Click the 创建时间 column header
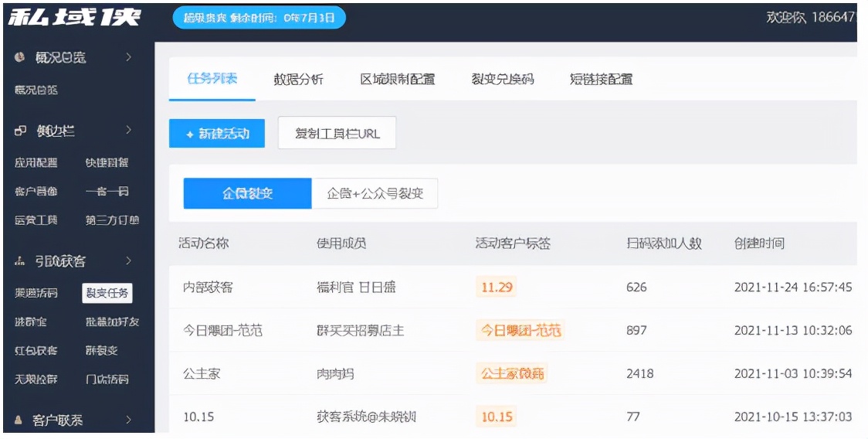 (x=759, y=243)
